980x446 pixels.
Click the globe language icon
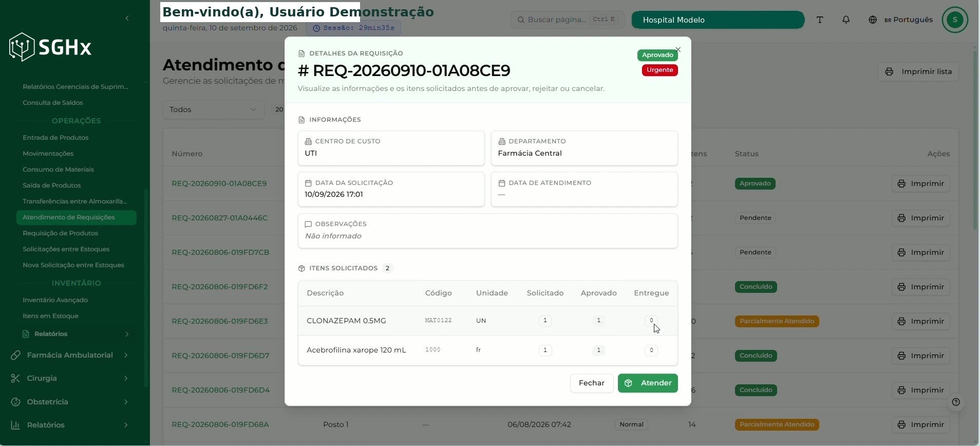[873, 20]
